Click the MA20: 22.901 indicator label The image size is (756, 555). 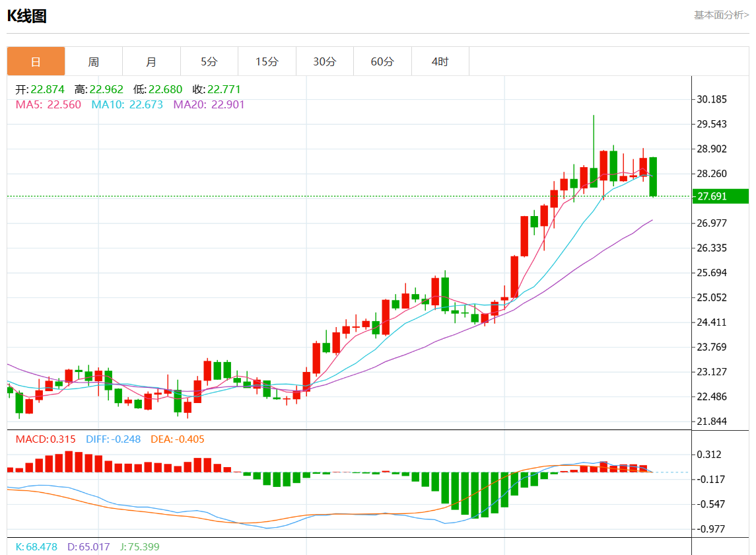coord(209,105)
